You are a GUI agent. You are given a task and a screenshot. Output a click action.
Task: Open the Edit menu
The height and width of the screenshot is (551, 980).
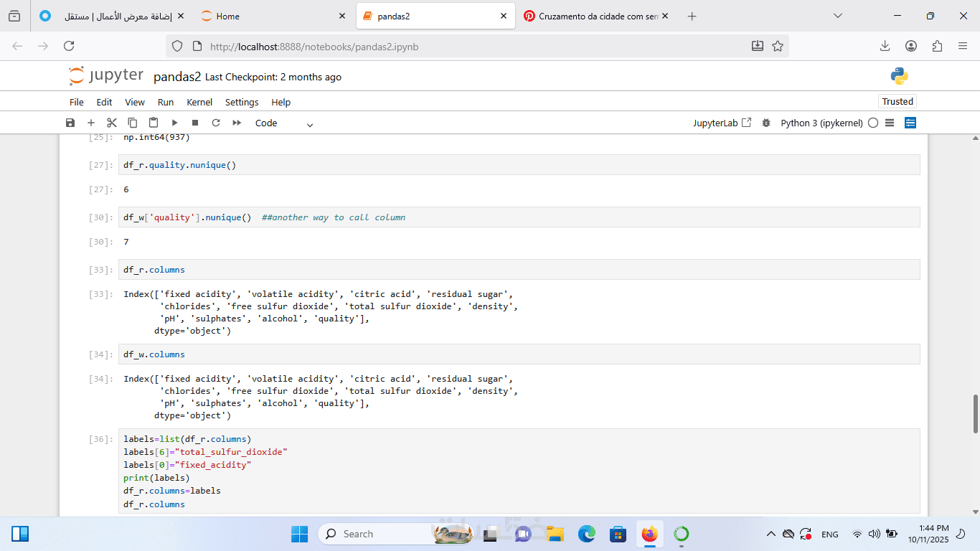[x=105, y=102]
